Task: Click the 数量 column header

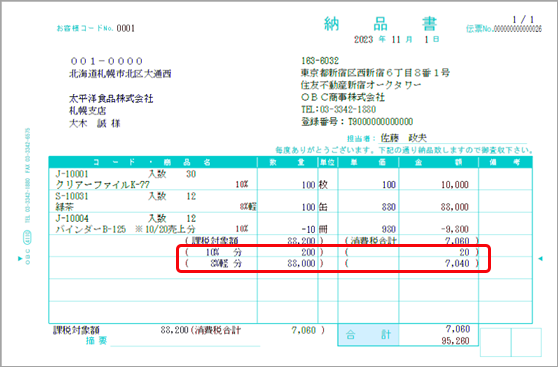Action: click(x=288, y=162)
